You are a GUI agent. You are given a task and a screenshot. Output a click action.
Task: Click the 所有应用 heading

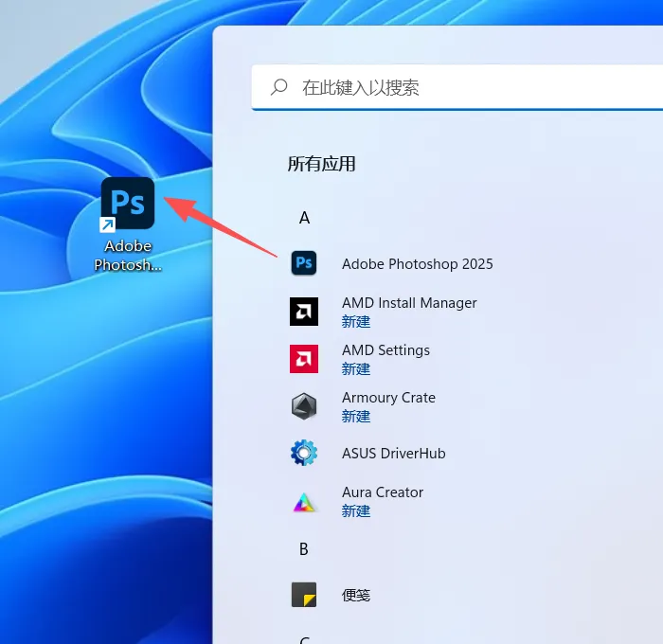[321, 164]
